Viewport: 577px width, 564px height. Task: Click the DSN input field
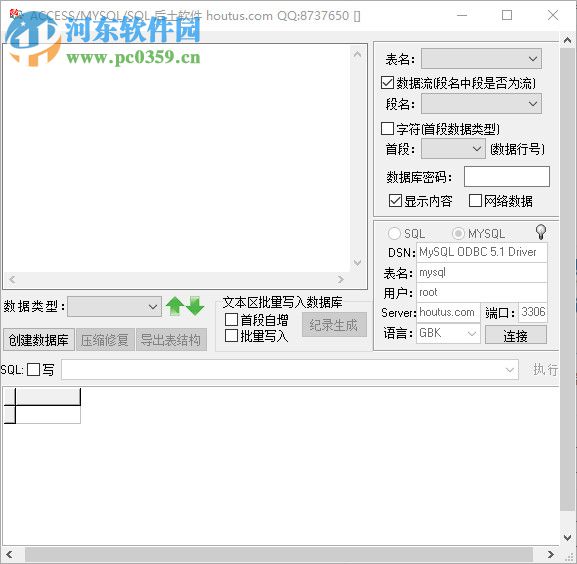[x=482, y=252]
